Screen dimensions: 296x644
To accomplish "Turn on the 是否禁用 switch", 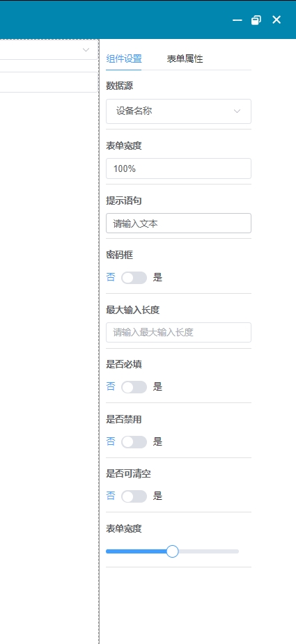I will [134, 442].
